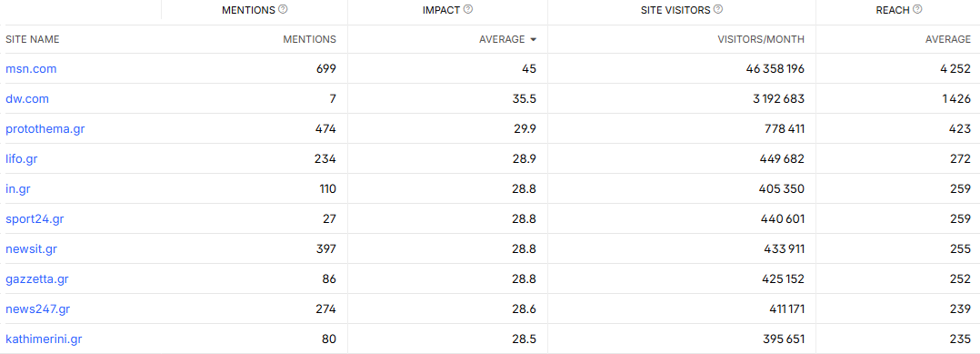Open the msn.com site link
The image size is (980, 354).
tap(31, 69)
